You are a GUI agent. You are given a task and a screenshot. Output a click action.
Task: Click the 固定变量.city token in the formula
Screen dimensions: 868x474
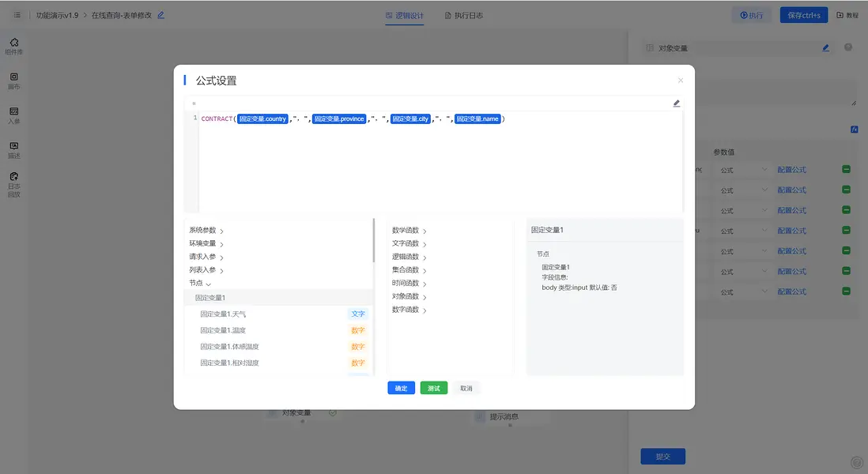point(410,119)
